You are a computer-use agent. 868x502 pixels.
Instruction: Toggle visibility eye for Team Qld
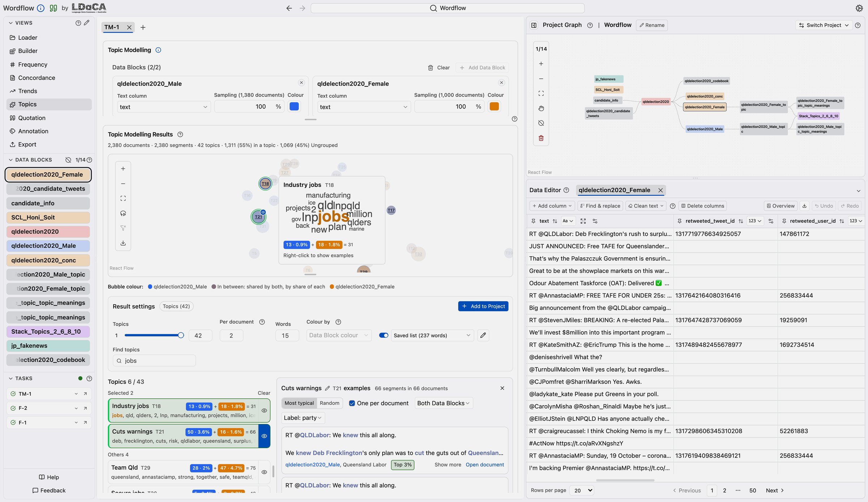tap(264, 472)
